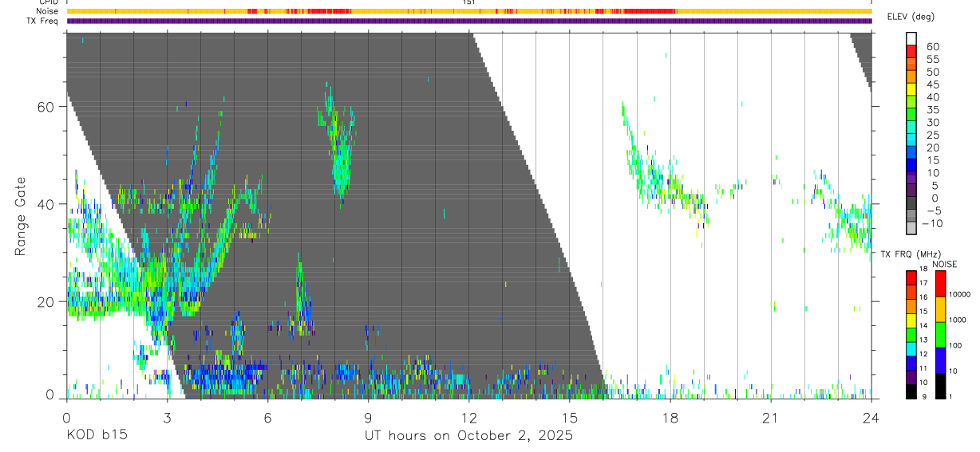Click the 'Noise' row label at top left

[x=48, y=11]
